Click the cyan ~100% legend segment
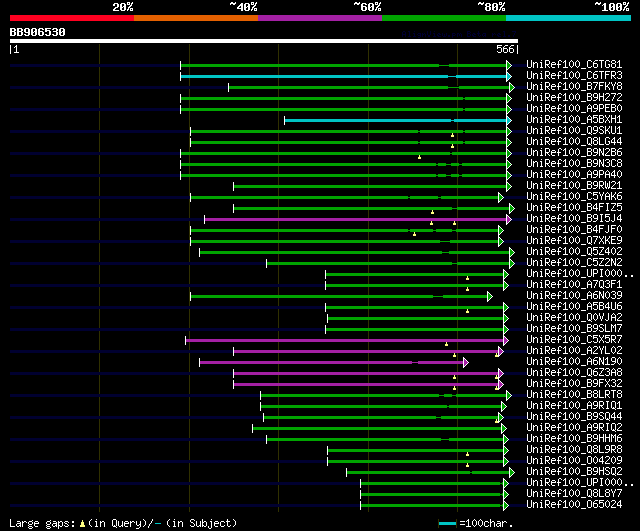The height and width of the screenshot is (531, 640). 568,18
